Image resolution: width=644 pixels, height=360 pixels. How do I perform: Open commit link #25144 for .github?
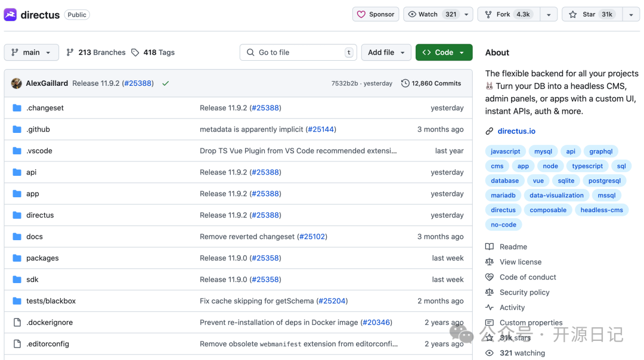click(x=321, y=129)
